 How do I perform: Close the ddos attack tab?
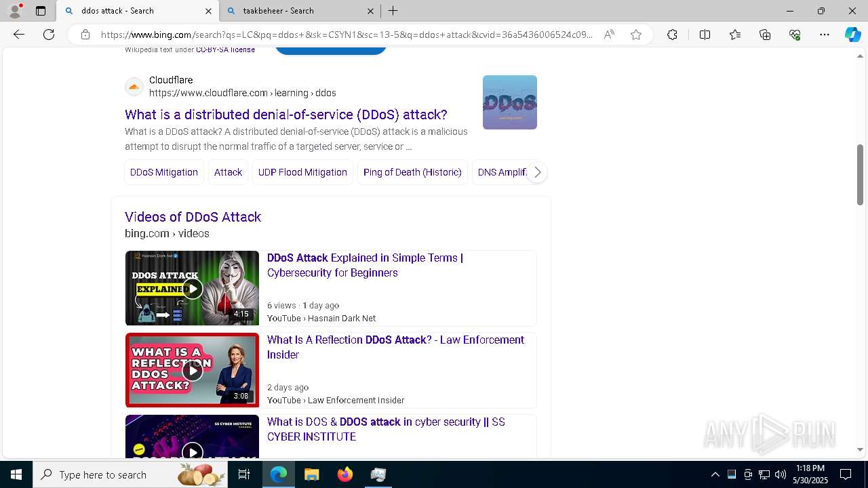tap(208, 11)
